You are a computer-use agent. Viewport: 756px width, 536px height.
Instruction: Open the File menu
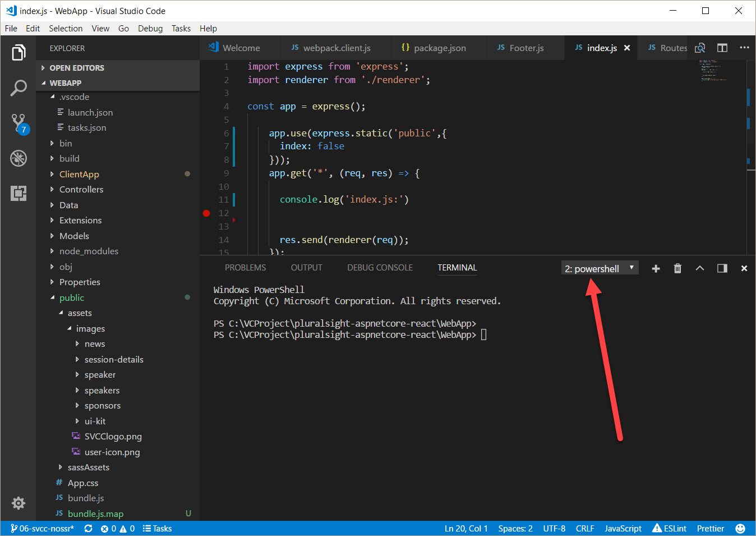(x=11, y=29)
